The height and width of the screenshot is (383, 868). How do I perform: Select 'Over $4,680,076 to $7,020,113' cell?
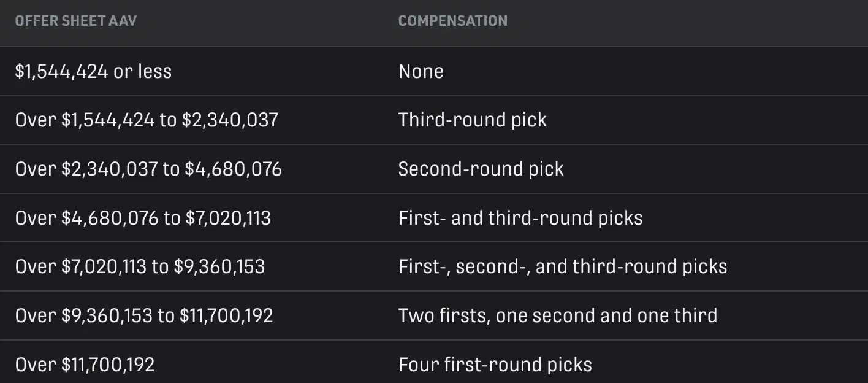coord(143,218)
